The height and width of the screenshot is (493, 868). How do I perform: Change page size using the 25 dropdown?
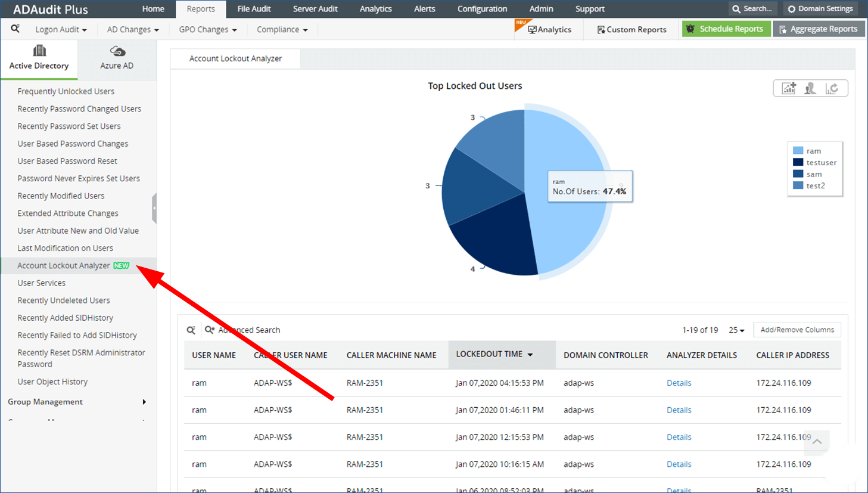(736, 330)
